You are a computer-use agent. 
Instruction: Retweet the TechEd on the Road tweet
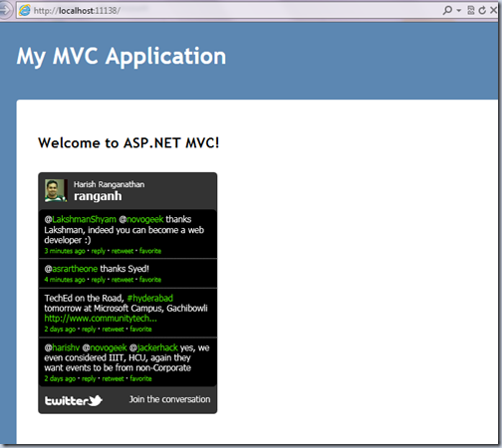coord(113,330)
